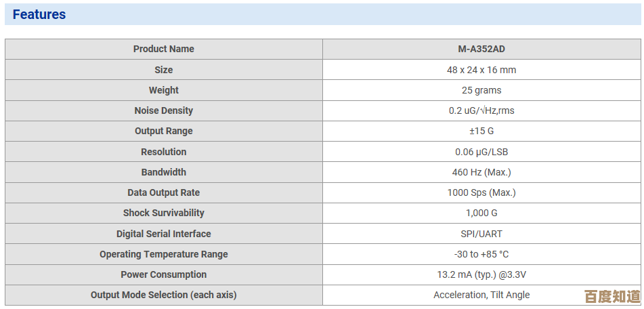
Task: Click the 0.2 uG/√Hz,rms value
Action: (481, 110)
